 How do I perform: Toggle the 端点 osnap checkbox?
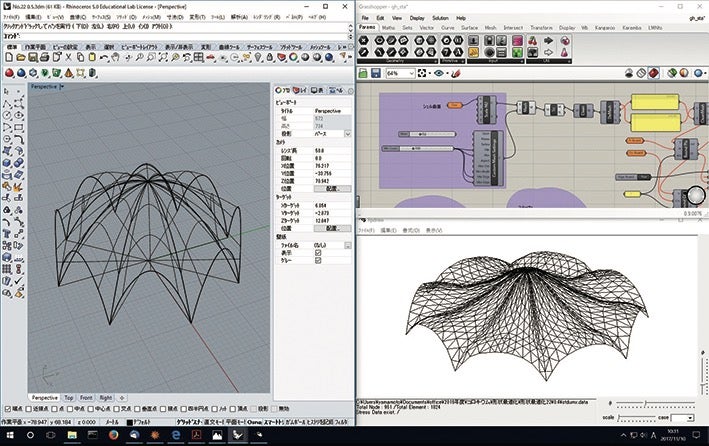(8, 409)
